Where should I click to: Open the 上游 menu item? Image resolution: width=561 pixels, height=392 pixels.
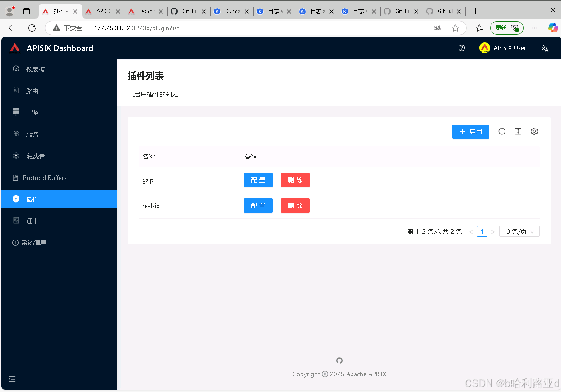(59, 112)
